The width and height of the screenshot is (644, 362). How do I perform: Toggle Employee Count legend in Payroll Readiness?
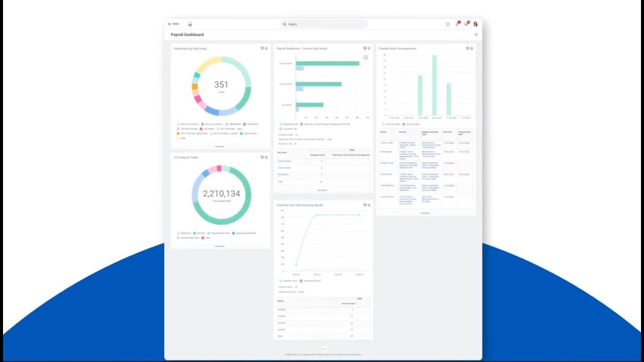(x=289, y=124)
